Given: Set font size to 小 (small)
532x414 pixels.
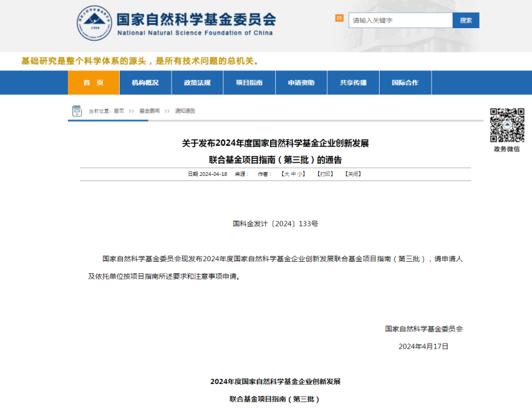Looking at the screenshot, I should point(300,174).
